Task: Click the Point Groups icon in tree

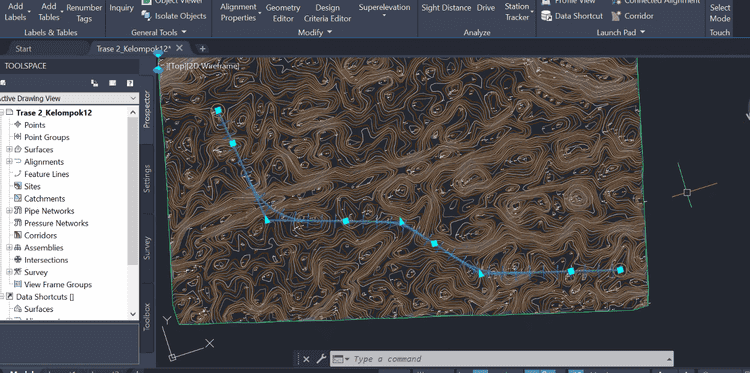Action: (x=18, y=137)
